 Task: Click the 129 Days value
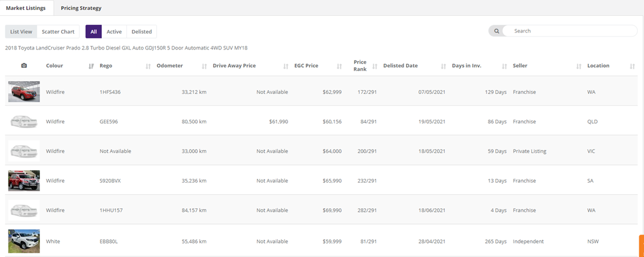(496, 92)
